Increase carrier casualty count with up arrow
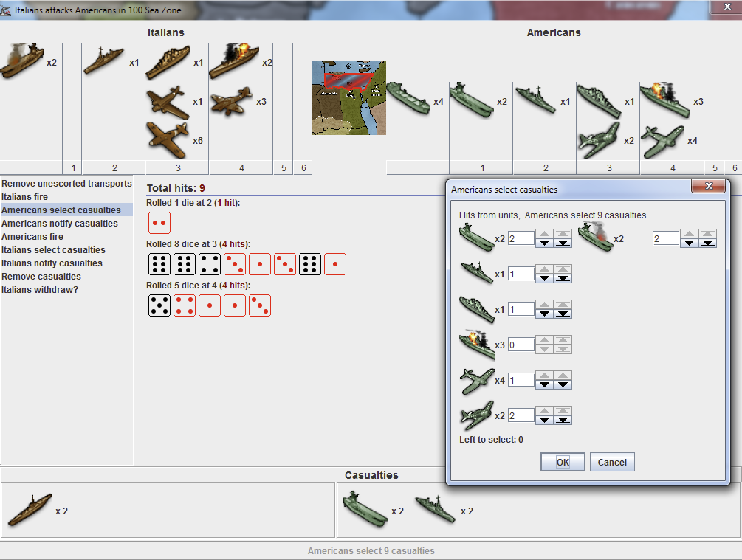742x560 pixels. [544, 231]
